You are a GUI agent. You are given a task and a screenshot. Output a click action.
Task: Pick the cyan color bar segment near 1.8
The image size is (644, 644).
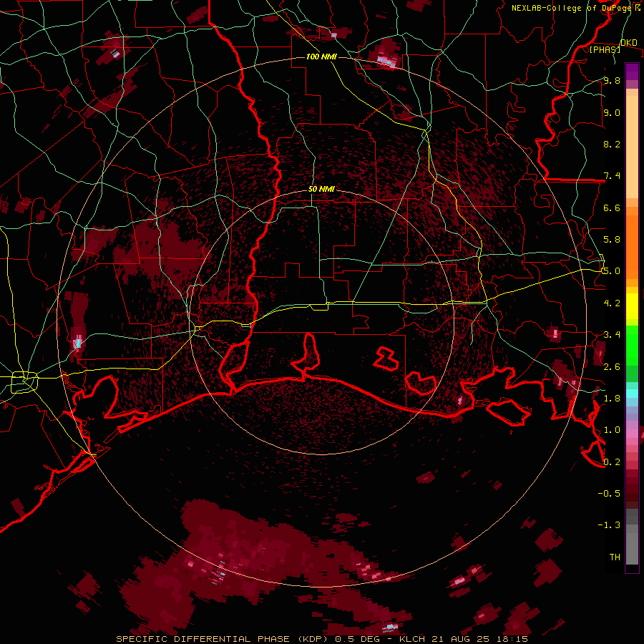point(632,394)
